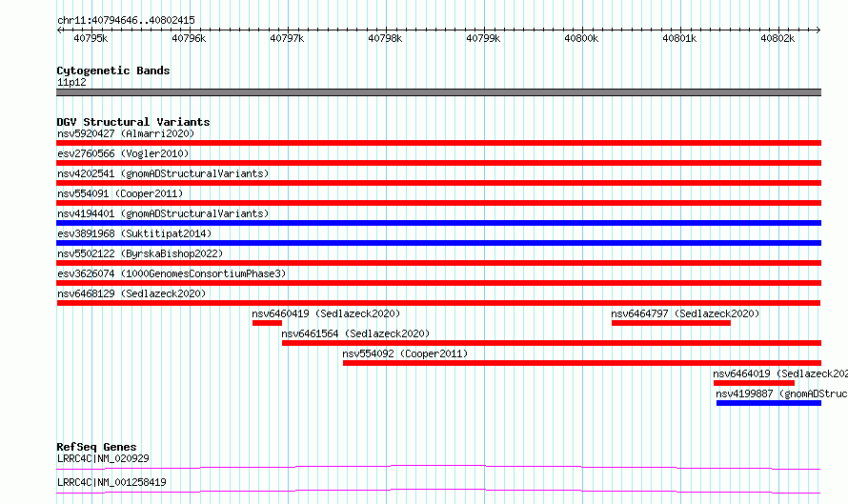Select the red bar under nsv4202541

click(x=438, y=183)
